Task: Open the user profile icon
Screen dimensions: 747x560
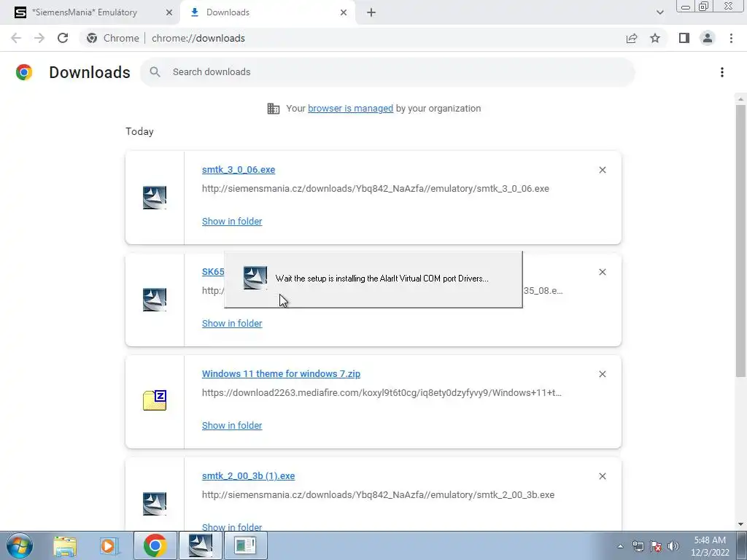Action: coord(708,38)
